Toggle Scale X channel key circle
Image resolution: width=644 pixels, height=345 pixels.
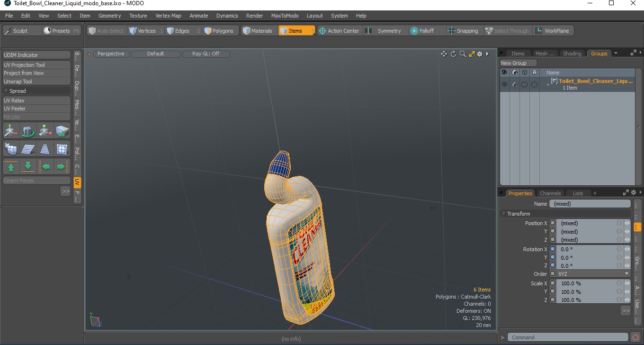tap(553, 283)
